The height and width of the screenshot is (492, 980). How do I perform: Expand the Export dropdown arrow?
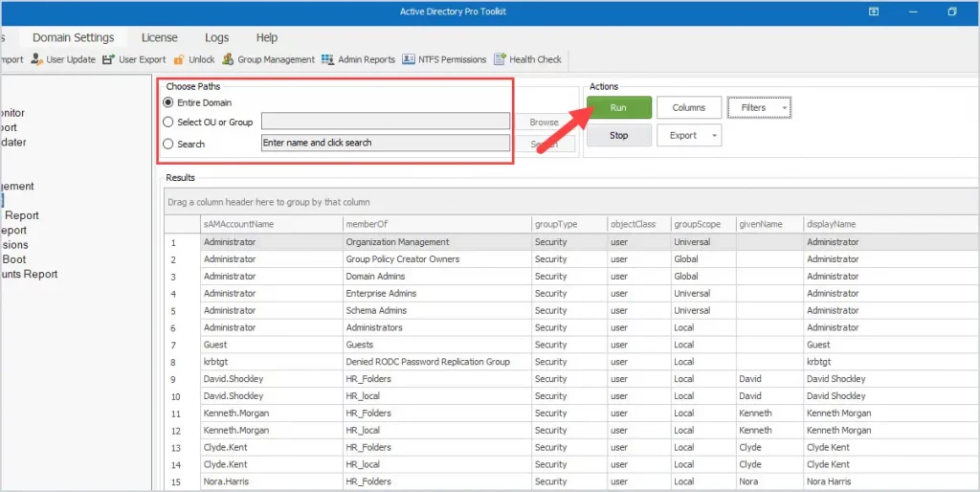(712, 136)
